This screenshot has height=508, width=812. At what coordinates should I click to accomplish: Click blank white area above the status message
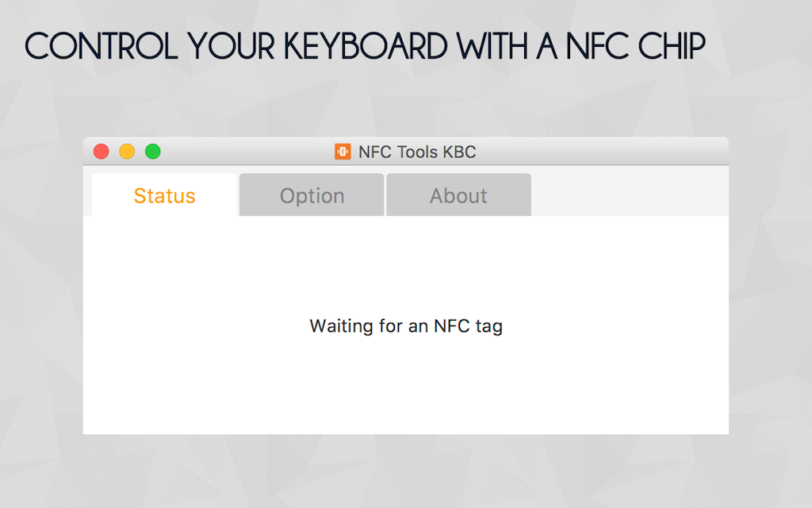pyautogui.click(x=406, y=262)
